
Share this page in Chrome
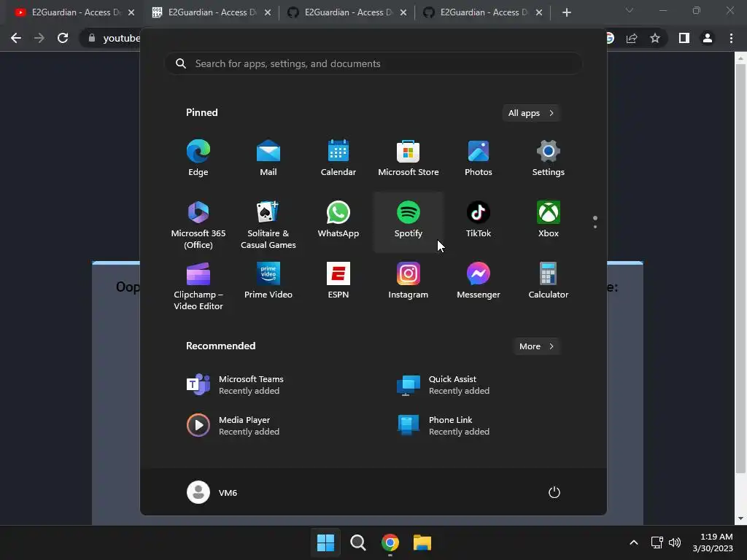632,38
